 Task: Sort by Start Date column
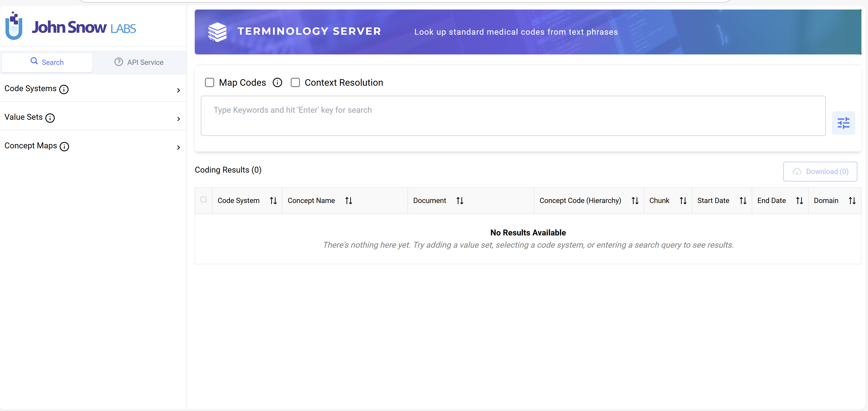743,201
